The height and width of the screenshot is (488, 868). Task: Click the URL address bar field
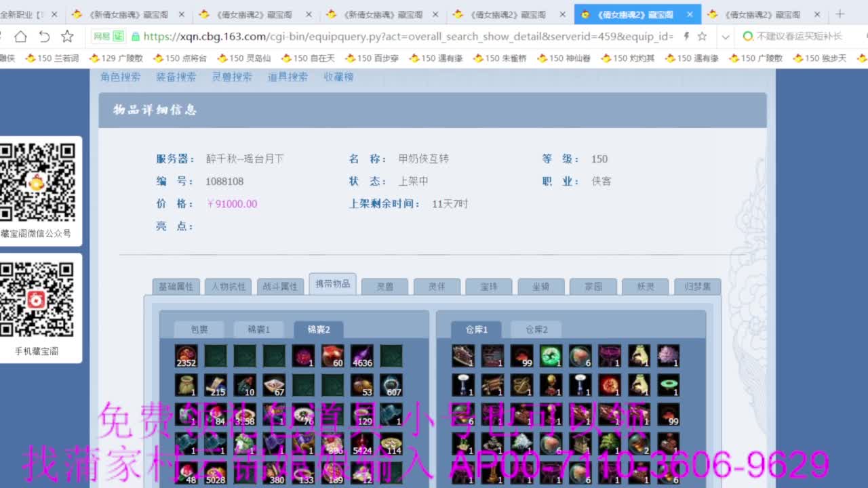pyautogui.click(x=407, y=37)
